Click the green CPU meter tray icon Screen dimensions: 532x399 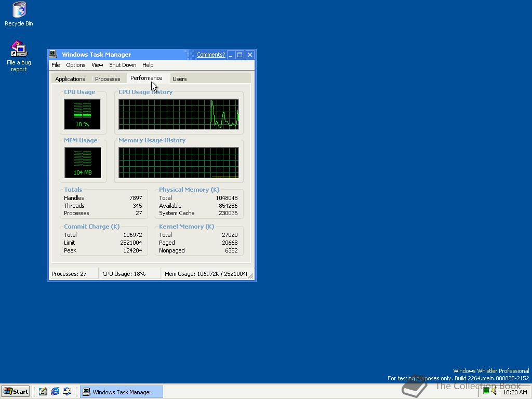[486, 391]
